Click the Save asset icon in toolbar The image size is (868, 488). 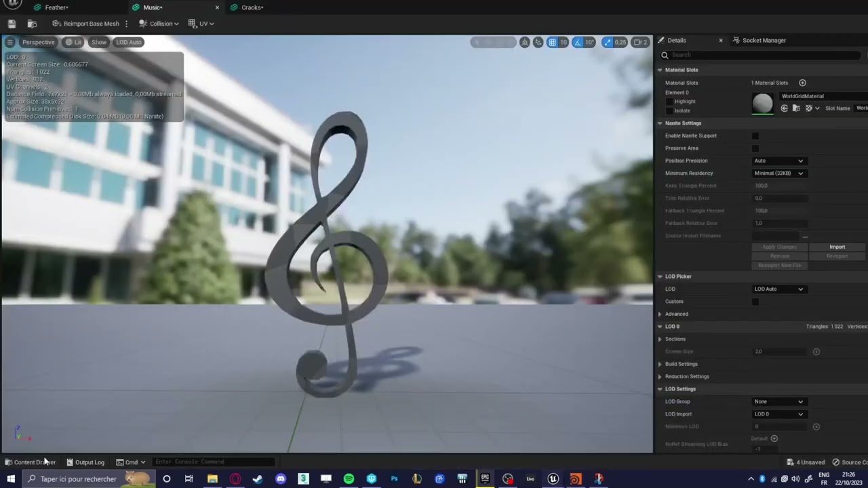click(x=12, y=24)
